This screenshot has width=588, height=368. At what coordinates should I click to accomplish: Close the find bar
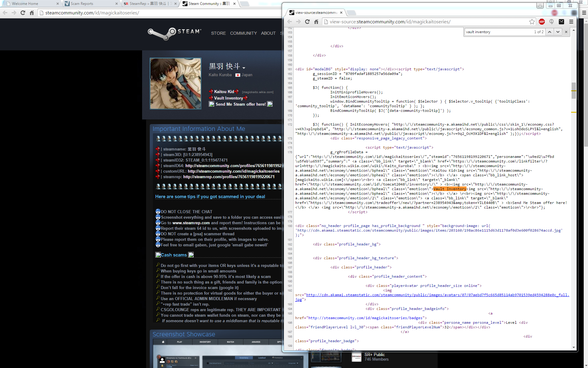pos(566,32)
